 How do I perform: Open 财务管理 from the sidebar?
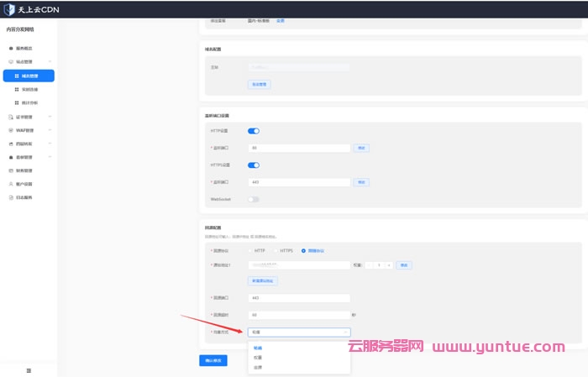tap(24, 170)
